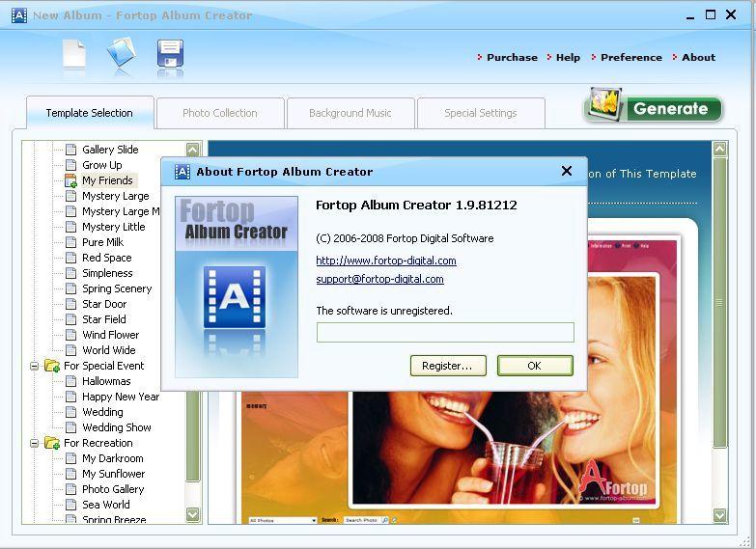This screenshot has width=756, height=549.
Task: Click the template tree scroll down arrow
Action: (193, 514)
